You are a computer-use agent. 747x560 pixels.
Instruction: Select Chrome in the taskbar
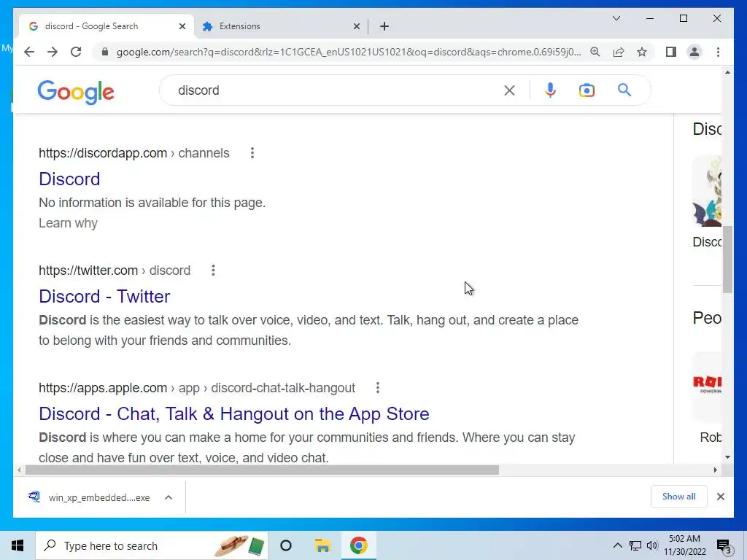tap(359, 545)
